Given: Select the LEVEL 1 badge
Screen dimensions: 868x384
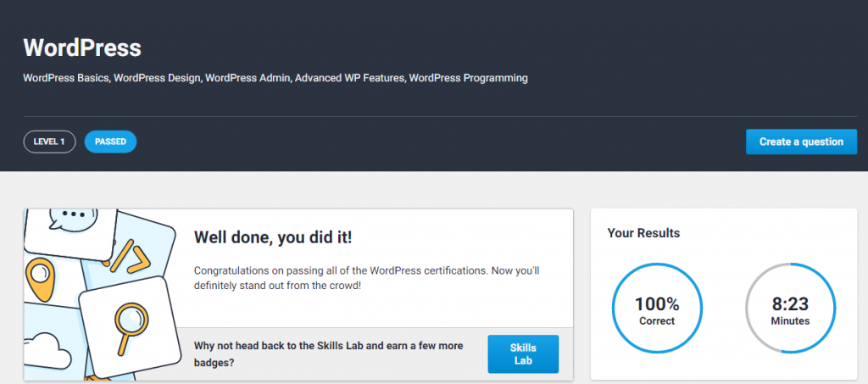Looking at the screenshot, I should (49, 142).
